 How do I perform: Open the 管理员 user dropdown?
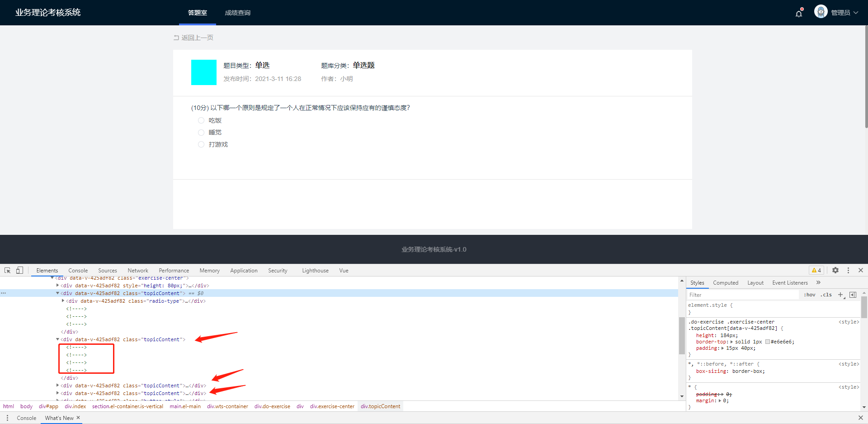[844, 13]
